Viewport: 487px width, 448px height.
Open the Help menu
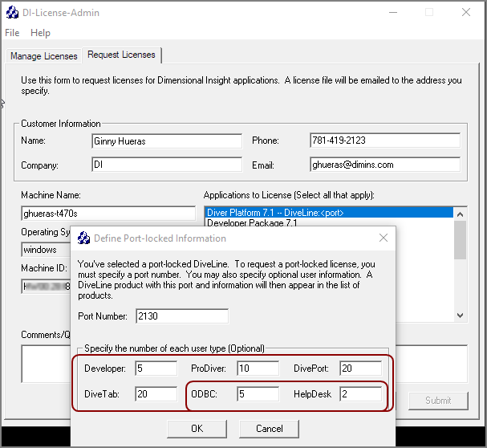[40, 33]
